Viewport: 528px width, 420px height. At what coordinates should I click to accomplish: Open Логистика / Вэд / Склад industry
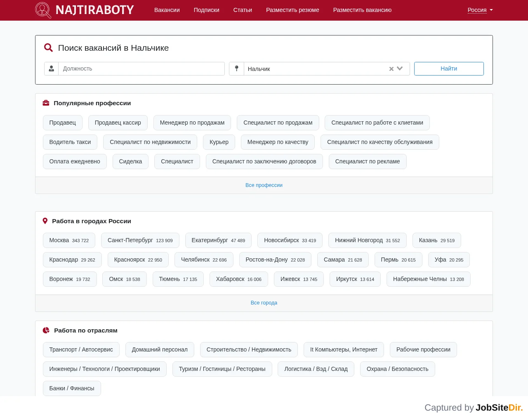click(x=316, y=369)
